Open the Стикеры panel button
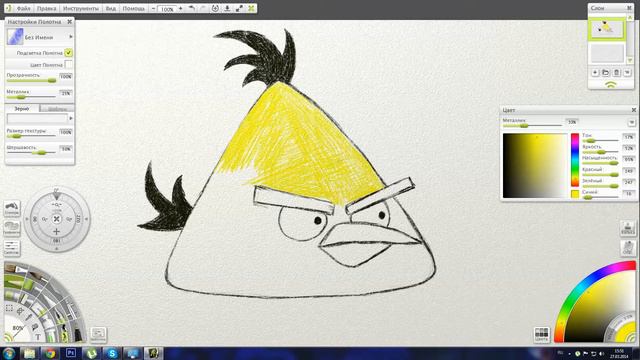640x360 pixels. point(11,208)
